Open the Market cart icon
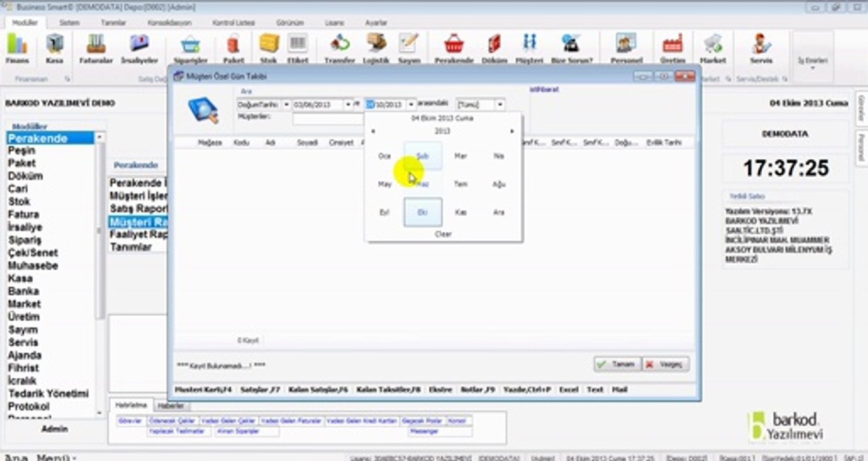 point(713,48)
